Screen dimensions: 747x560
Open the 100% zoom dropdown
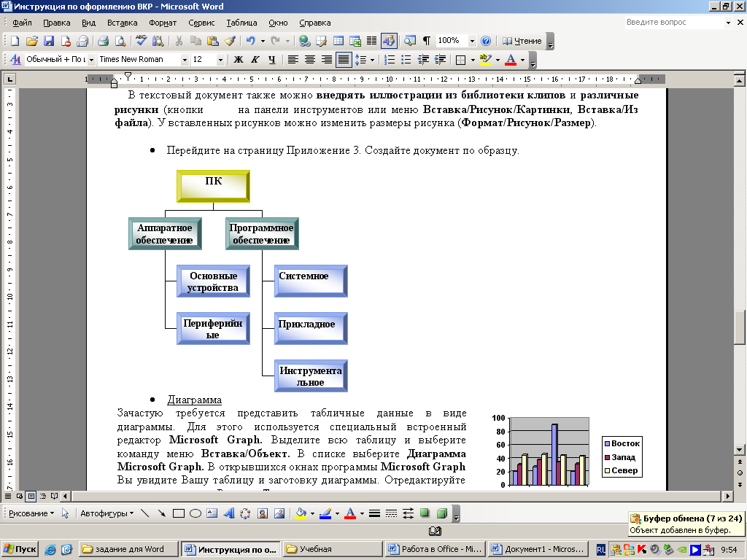click(472, 41)
